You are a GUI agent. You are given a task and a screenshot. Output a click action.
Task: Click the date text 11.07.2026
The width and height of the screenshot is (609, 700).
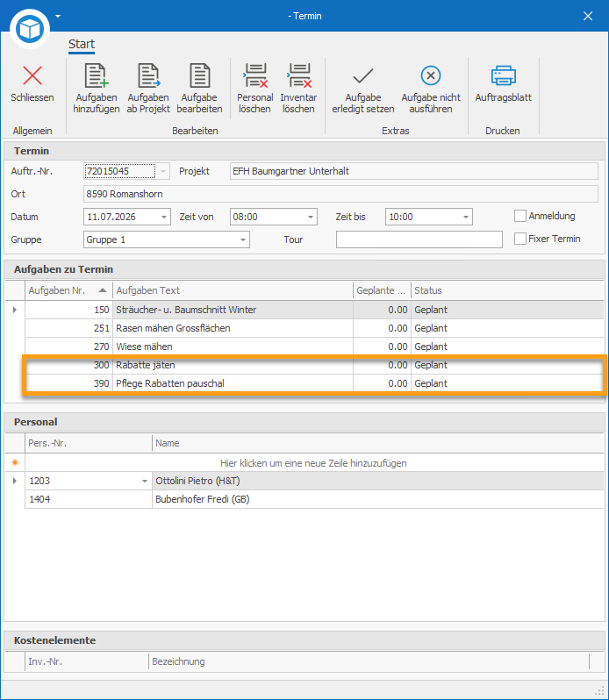pyautogui.click(x=111, y=217)
